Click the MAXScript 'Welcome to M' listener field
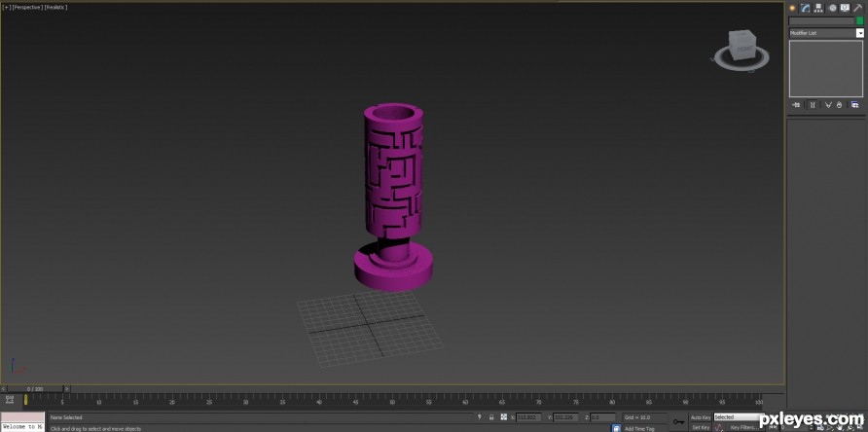 pyautogui.click(x=22, y=427)
